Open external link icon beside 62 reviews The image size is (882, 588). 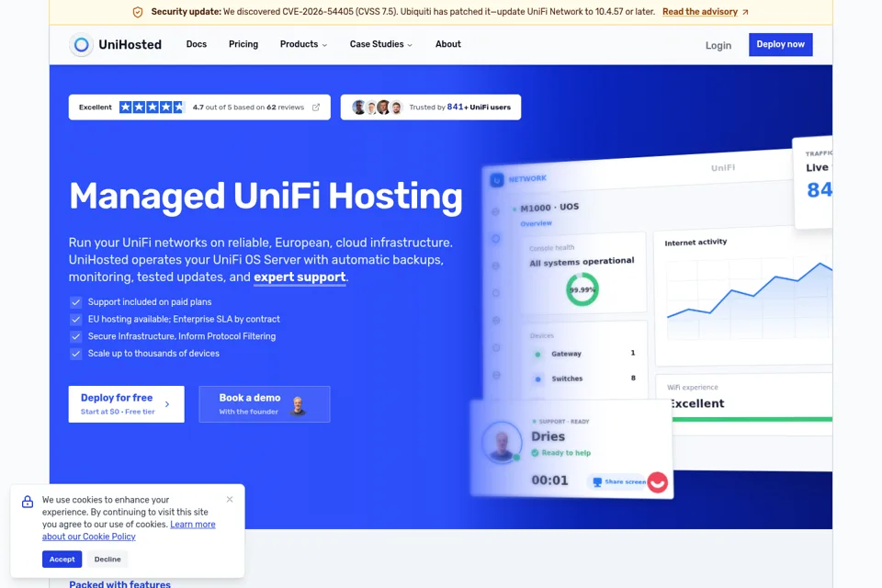[x=316, y=107]
